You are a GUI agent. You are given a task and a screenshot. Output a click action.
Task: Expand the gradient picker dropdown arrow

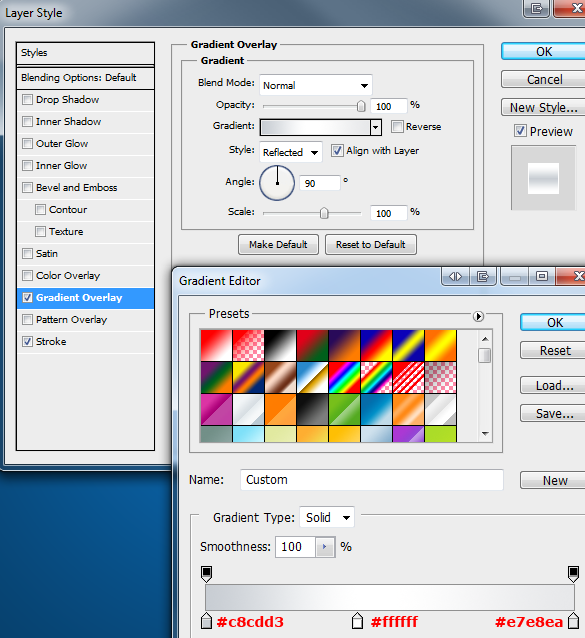375,127
